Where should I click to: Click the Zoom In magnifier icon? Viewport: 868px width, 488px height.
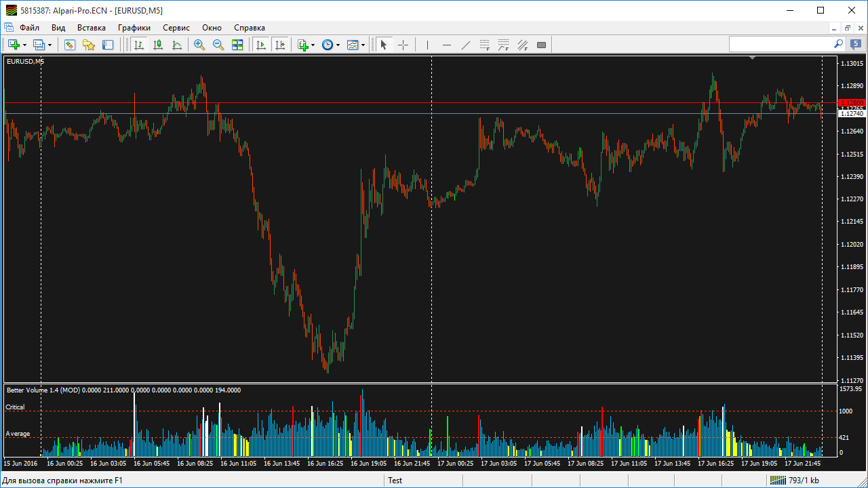[x=199, y=45]
